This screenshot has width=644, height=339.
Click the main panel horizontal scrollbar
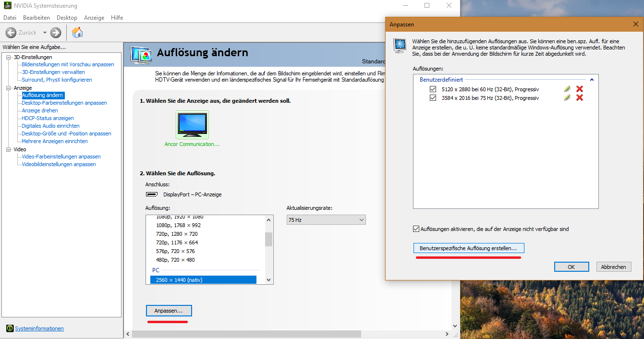[246, 334]
